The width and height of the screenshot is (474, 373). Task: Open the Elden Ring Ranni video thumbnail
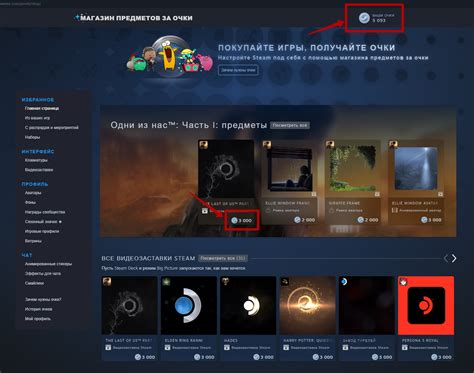click(189, 305)
